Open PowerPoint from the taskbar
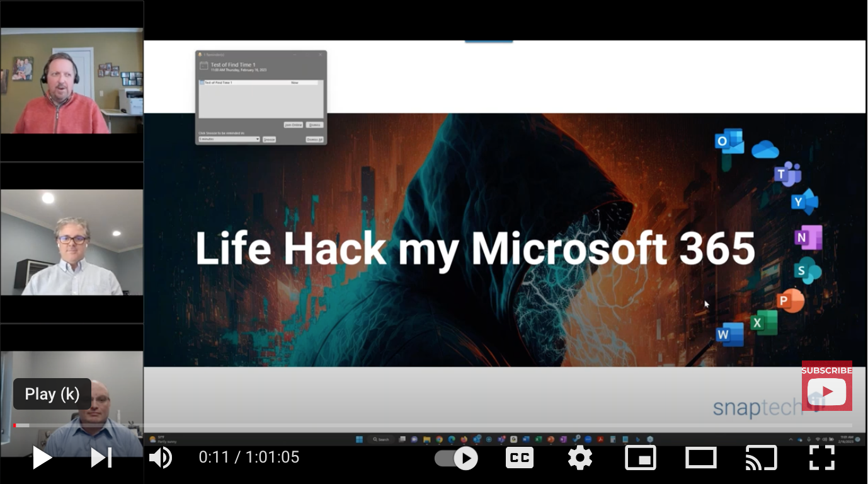The height and width of the screenshot is (484, 868). [550, 439]
